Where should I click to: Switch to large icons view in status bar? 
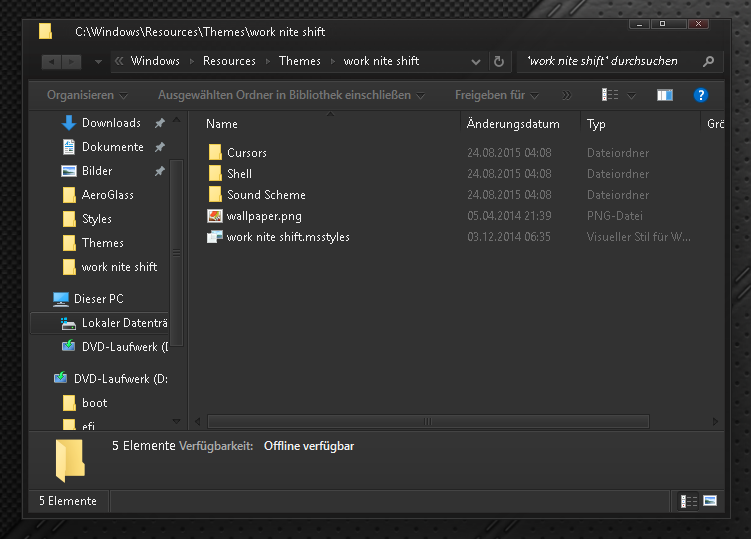tap(710, 501)
